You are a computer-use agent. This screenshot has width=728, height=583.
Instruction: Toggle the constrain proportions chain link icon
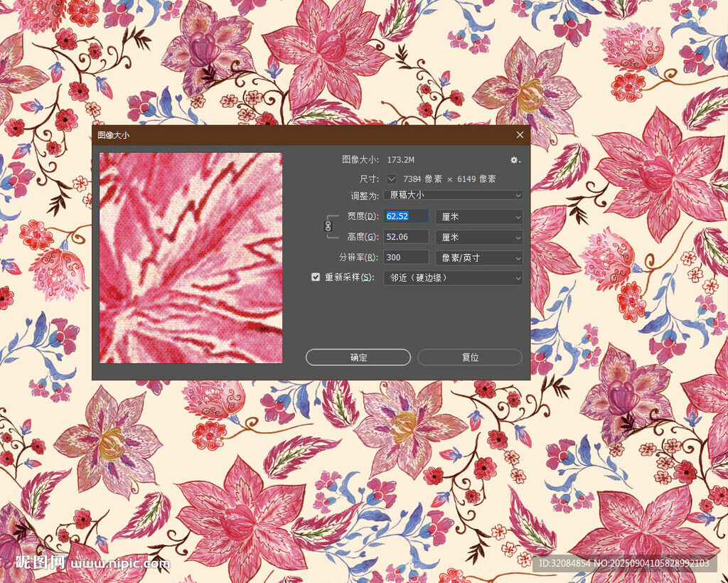(328, 227)
